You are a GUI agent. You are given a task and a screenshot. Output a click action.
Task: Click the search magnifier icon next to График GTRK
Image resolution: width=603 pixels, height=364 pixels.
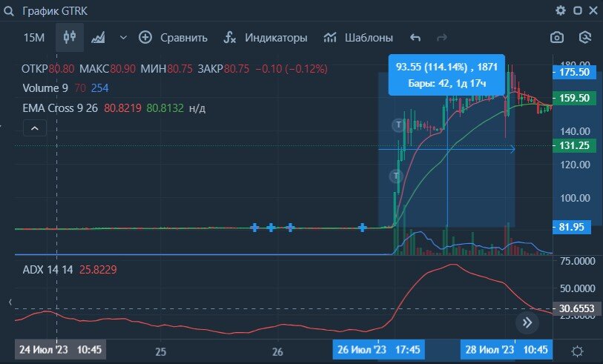point(8,11)
